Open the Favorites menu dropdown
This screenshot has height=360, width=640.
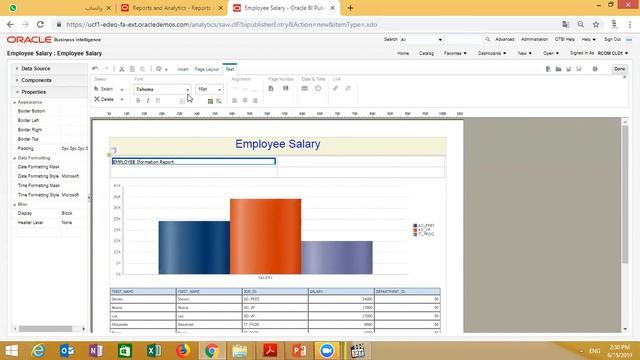[x=455, y=53]
